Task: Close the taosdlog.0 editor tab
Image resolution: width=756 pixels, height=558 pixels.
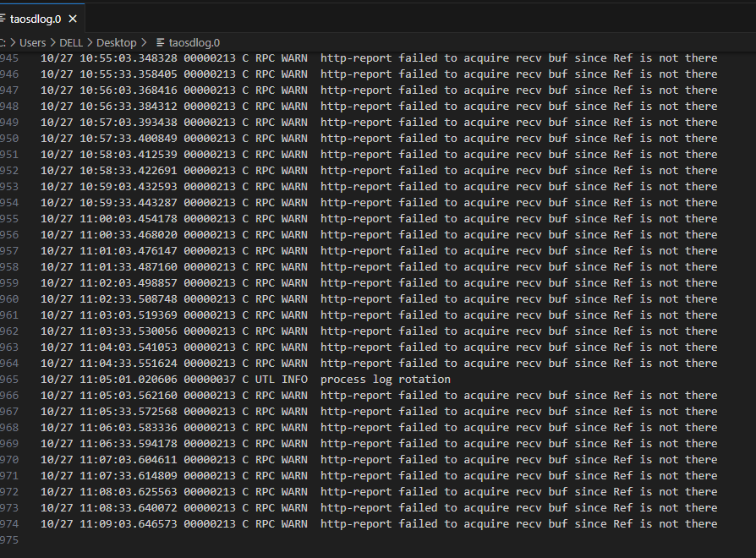Action: (73, 19)
